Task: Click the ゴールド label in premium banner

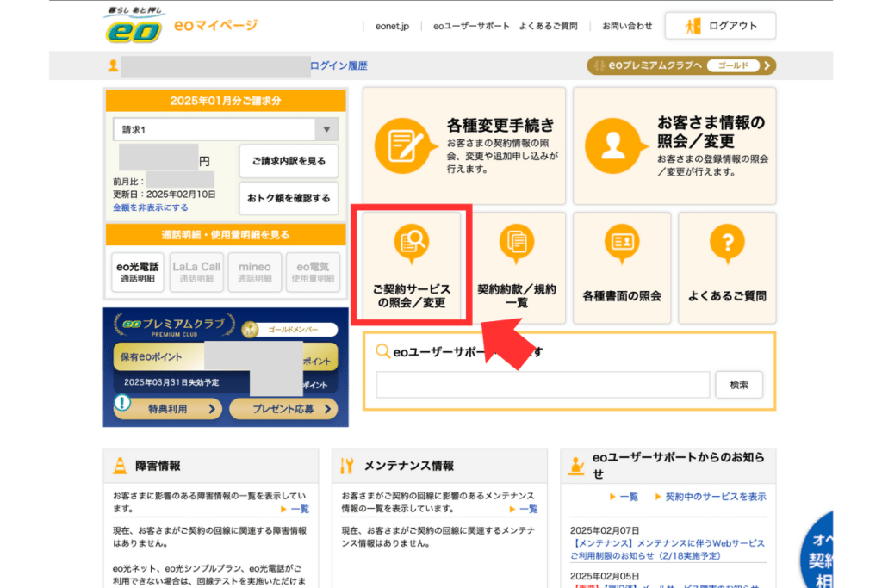Action: click(733, 65)
